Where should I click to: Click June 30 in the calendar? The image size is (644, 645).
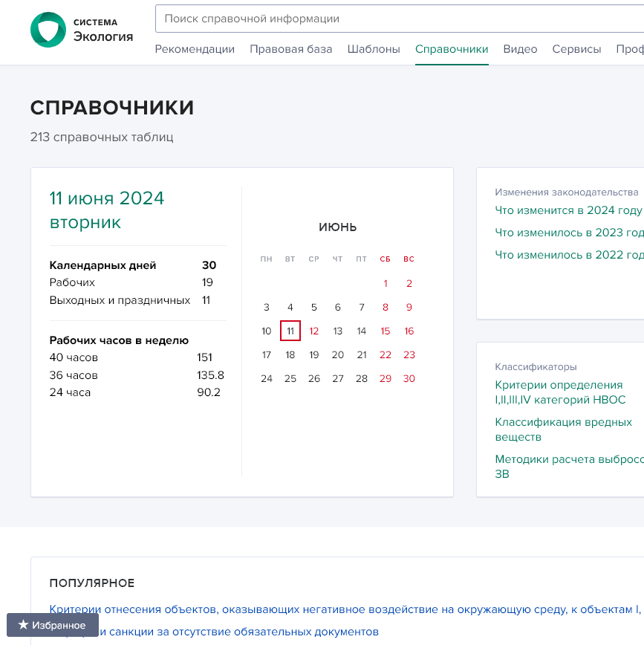[409, 378]
